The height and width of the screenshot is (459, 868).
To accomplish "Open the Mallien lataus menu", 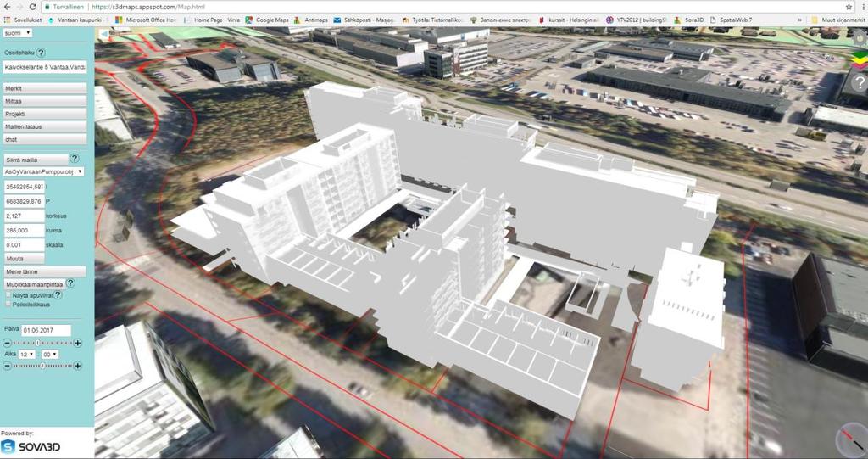I will (45, 127).
